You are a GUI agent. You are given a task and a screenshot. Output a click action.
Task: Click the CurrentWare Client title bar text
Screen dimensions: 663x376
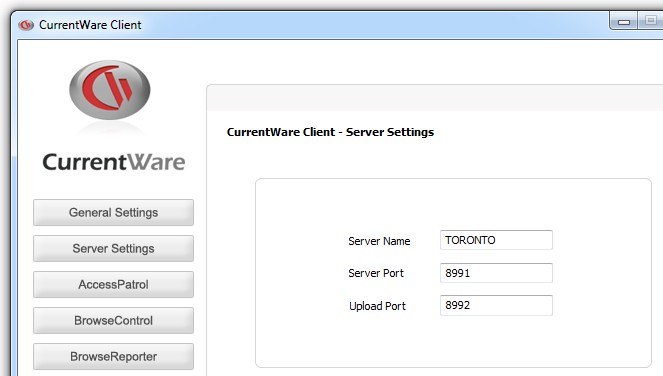(90, 25)
